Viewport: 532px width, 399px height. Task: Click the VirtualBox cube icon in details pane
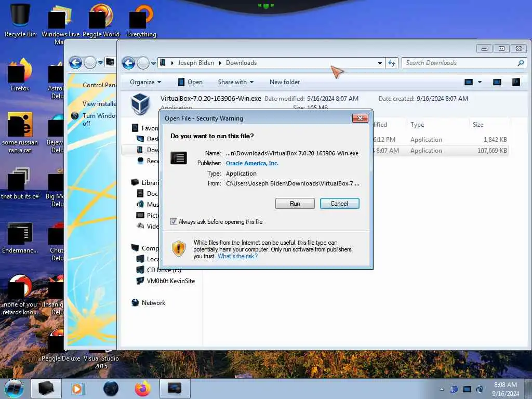tap(140, 103)
